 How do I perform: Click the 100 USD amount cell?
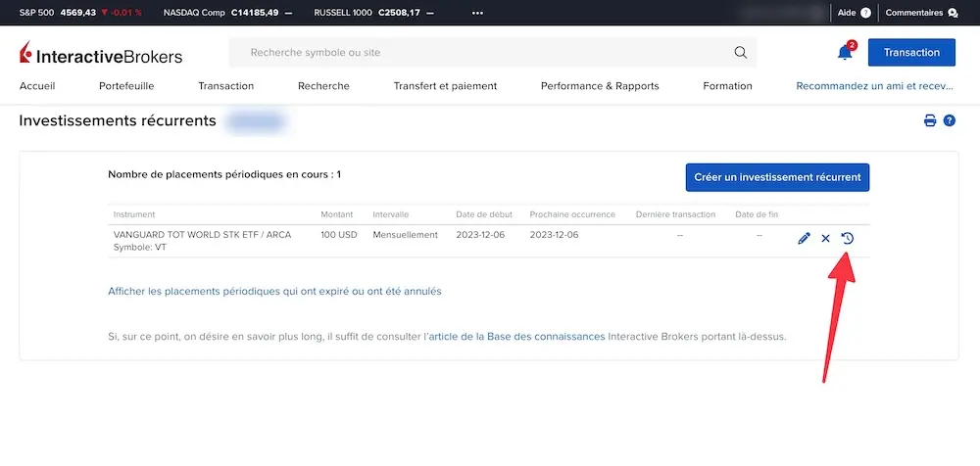[339, 235]
